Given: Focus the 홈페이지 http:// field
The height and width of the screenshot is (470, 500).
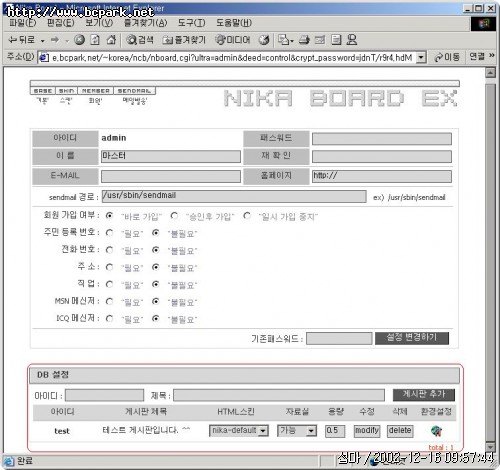Looking at the screenshot, I should click(x=382, y=176).
